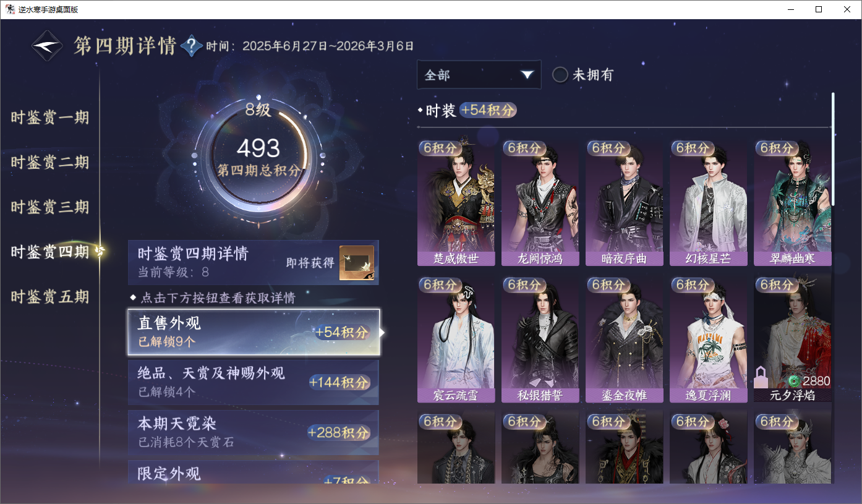This screenshot has height=504, width=862.
Task: Toggle the 未拥有 filter radio button
Action: tap(560, 75)
